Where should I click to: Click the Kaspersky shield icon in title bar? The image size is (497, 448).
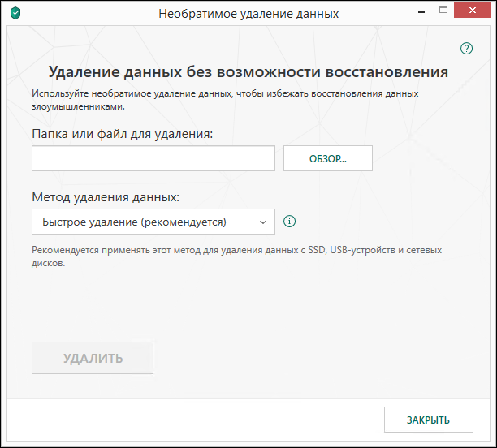15,14
